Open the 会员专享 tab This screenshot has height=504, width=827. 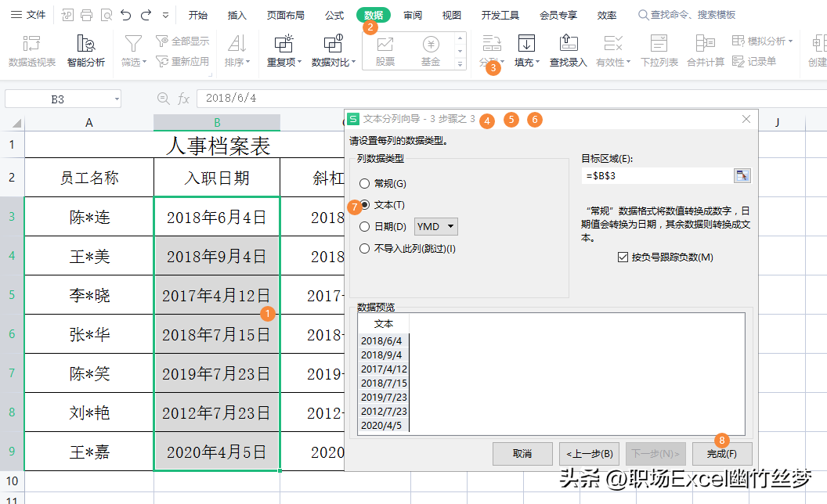point(558,16)
